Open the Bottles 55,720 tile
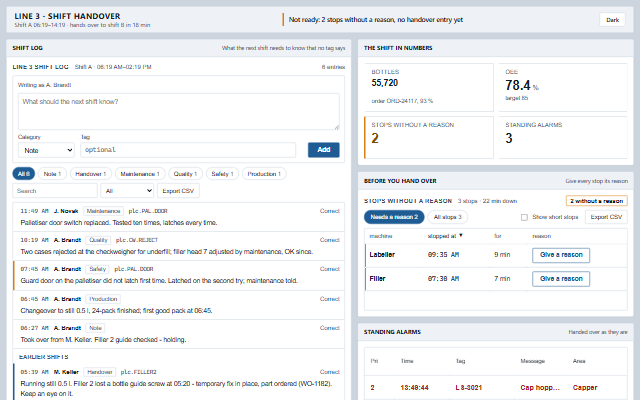This screenshot has height=400, width=640. click(x=429, y=87)
